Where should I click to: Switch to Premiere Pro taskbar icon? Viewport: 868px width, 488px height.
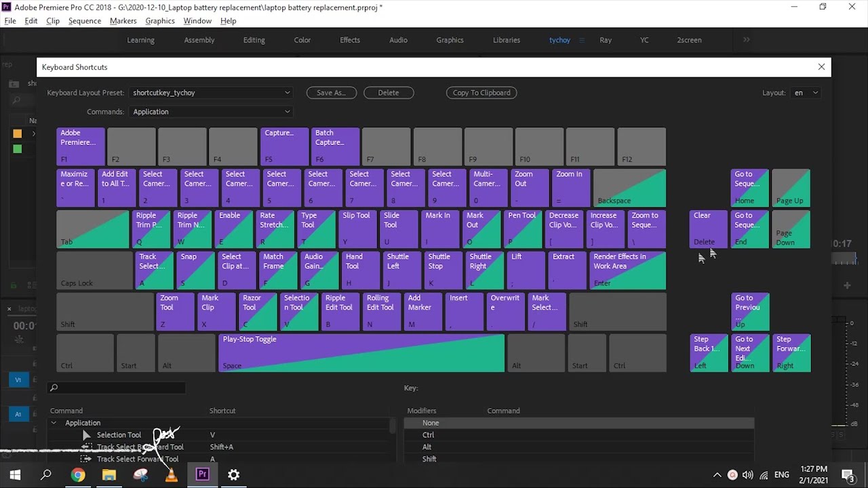(202, 474)
